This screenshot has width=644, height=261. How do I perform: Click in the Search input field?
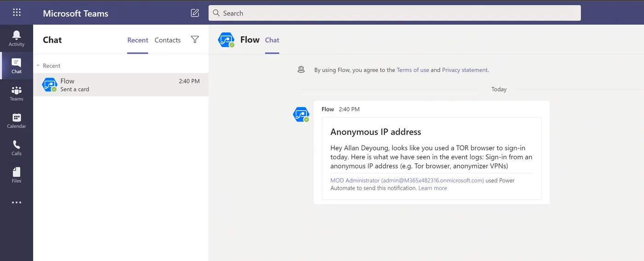(395, 13)
